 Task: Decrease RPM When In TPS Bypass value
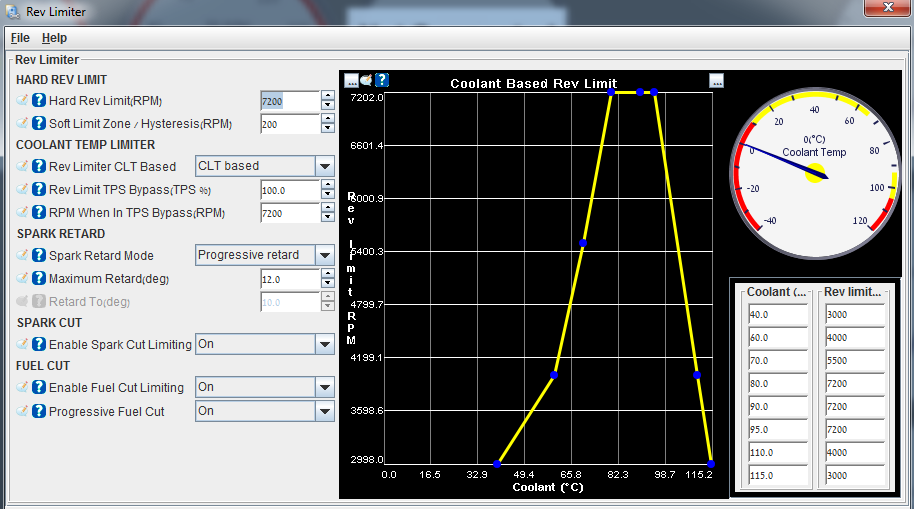328,217
